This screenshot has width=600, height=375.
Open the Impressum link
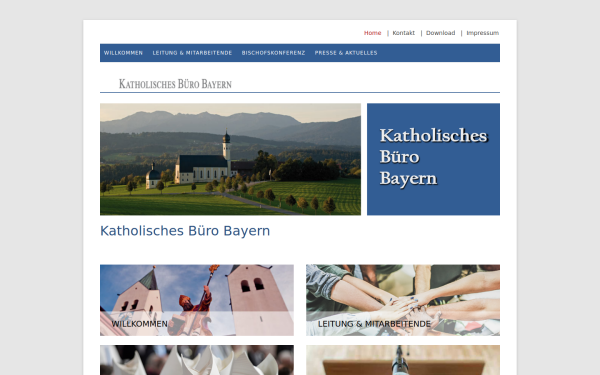[x=483, y=33]
